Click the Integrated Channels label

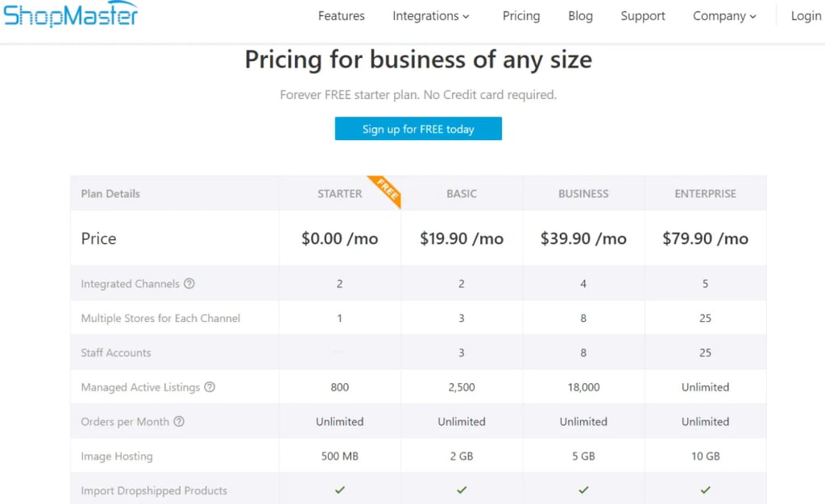(130, 283)
